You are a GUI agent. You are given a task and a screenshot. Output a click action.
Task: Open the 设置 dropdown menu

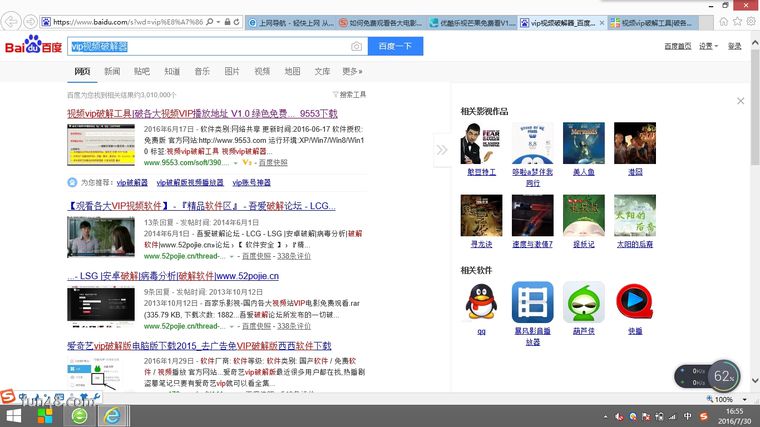pos(708,46)
